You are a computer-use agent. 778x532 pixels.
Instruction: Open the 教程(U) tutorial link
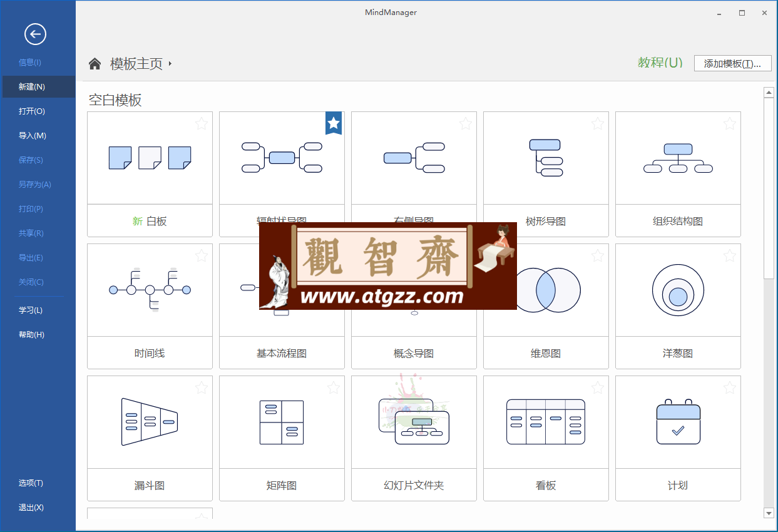coord(660,63)
